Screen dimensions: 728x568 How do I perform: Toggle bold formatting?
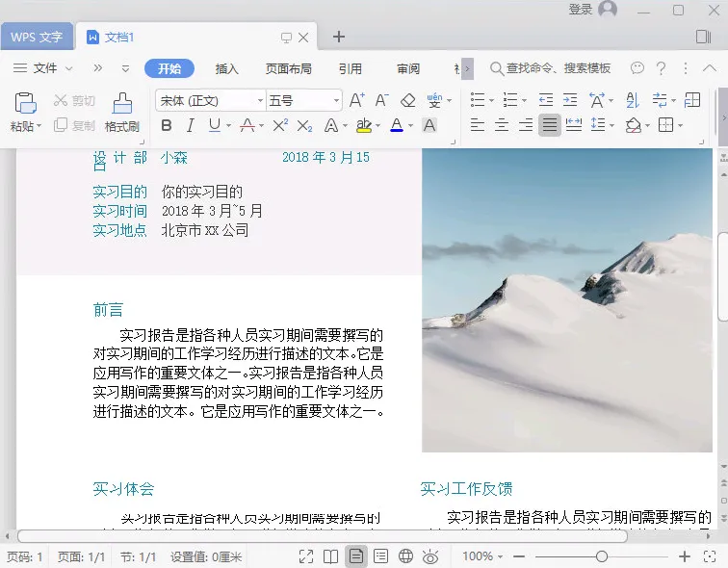coord(167,125)
